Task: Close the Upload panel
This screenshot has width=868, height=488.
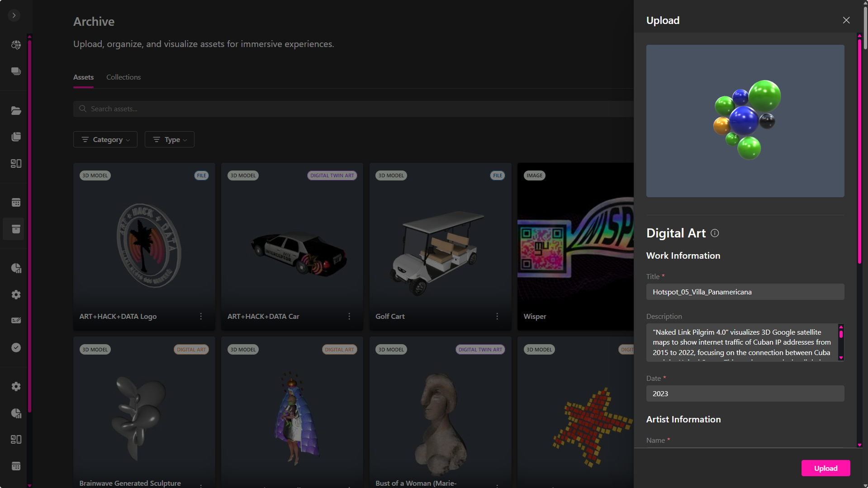Action: click(846, 20)
